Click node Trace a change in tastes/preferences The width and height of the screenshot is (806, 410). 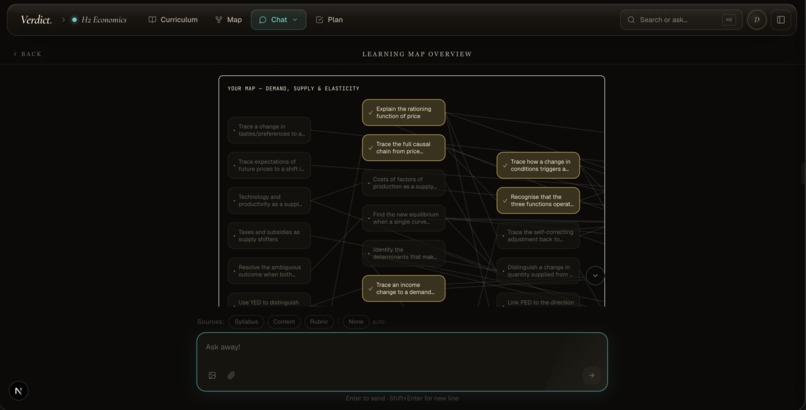click(269, 130)
